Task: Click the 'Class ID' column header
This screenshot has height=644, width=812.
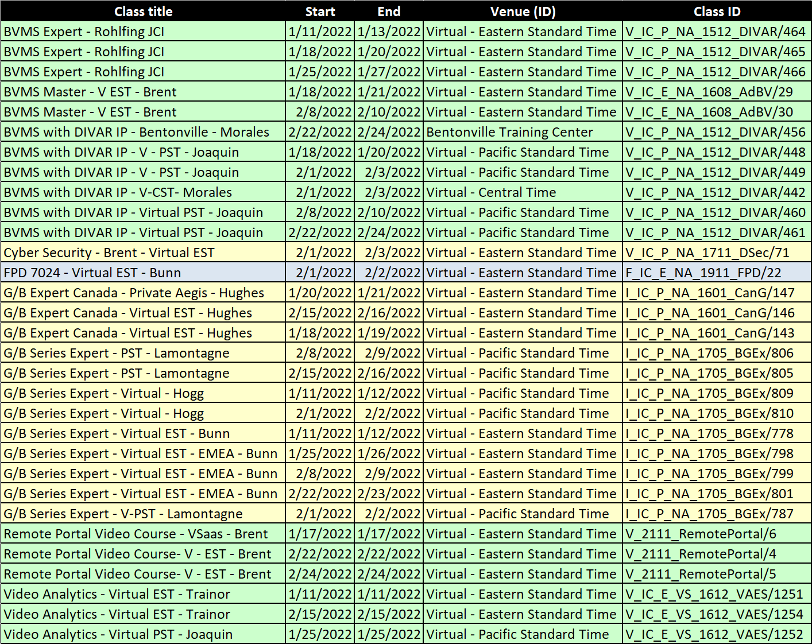Action: 717,11
